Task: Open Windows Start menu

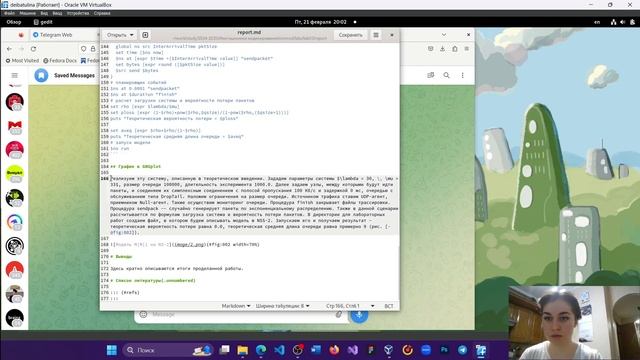Action: pyautogui.click(x=111, y=350)
